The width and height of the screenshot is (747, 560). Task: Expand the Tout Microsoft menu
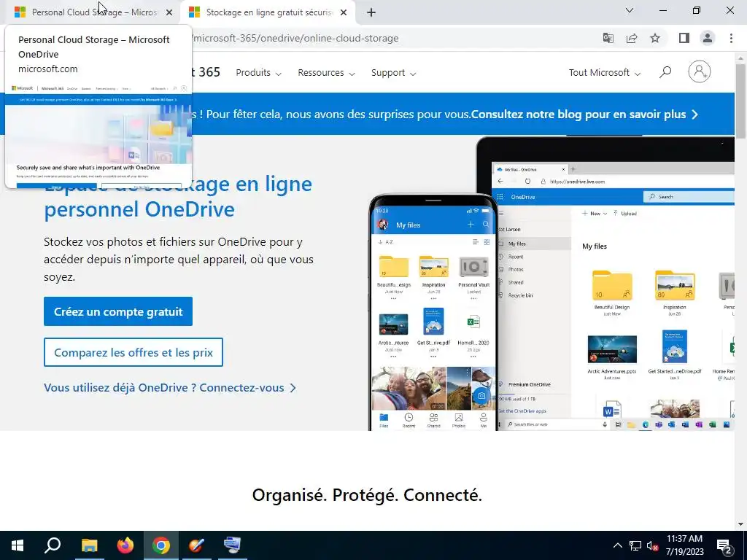604,72
